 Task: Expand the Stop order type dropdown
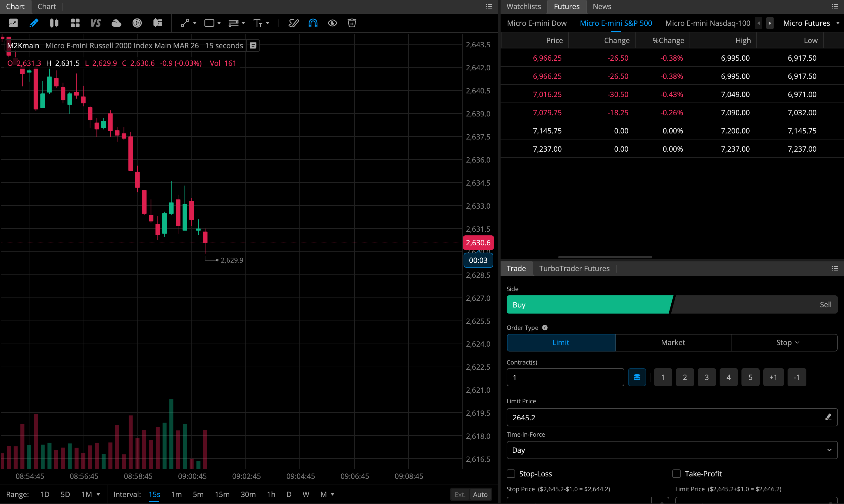pos(784,342)
